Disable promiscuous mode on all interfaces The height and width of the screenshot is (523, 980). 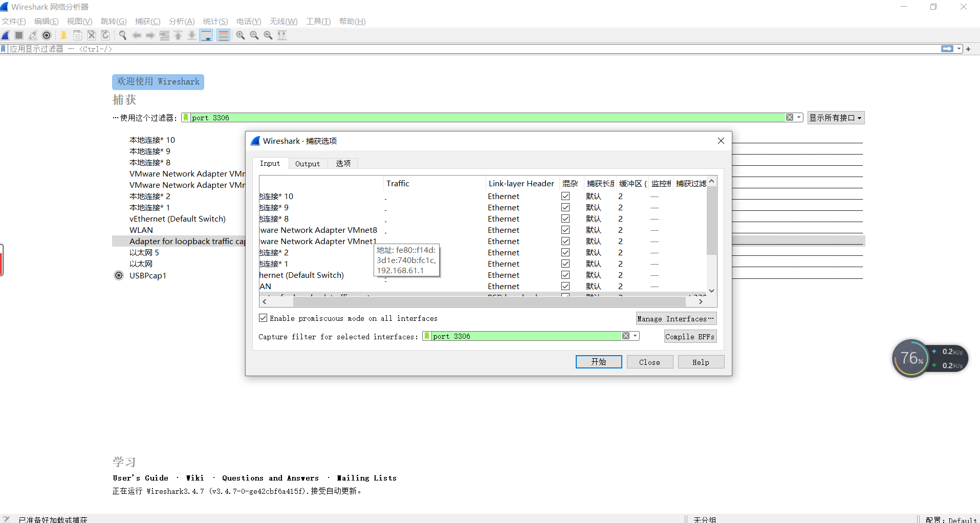(x=263, y=318)
